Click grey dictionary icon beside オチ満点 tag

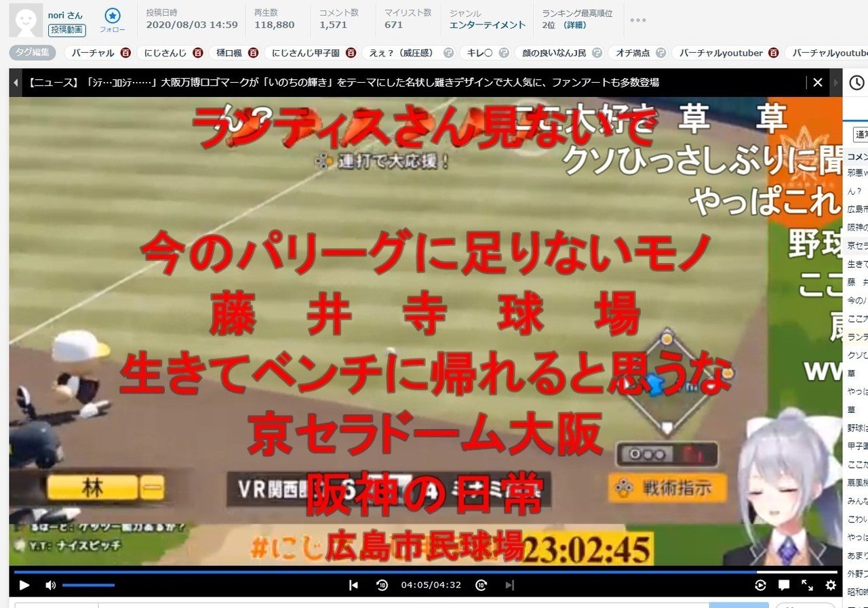[x=661, y=53]
